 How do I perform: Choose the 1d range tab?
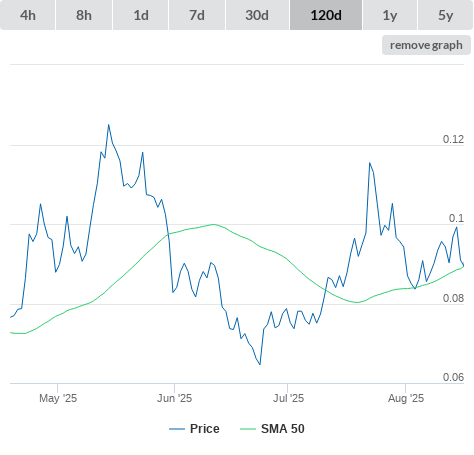[x=141, y=15]
